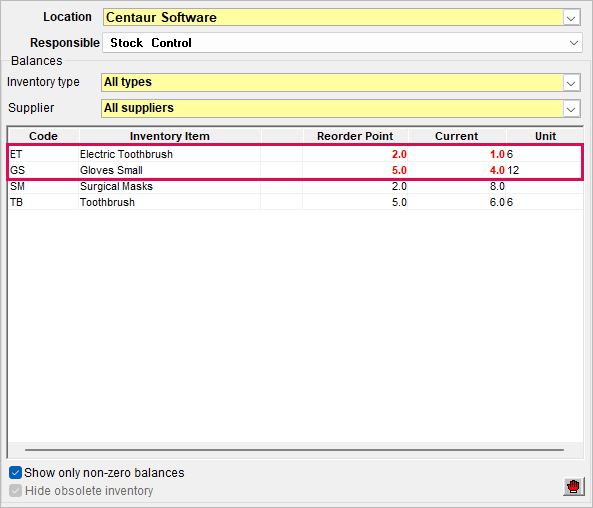Toggle Show only non-zero balances checkbox
The width and height of the screenshot is (593, 508).
(16, 473)
